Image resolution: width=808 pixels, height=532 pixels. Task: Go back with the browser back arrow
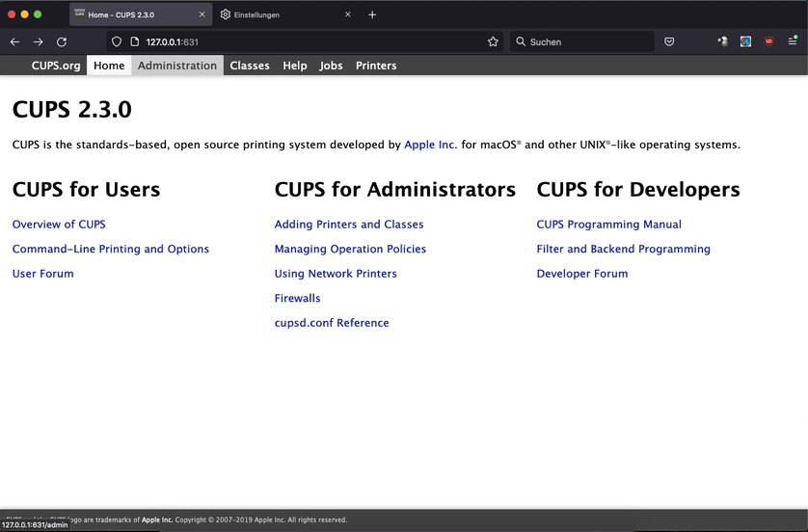(14, 41)
